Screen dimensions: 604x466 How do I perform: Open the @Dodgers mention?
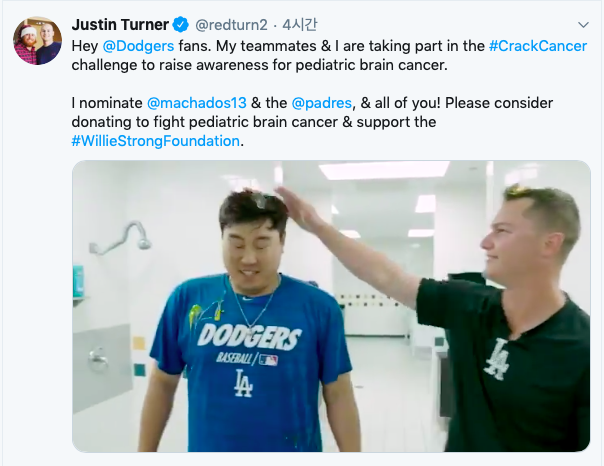[138, 46]
